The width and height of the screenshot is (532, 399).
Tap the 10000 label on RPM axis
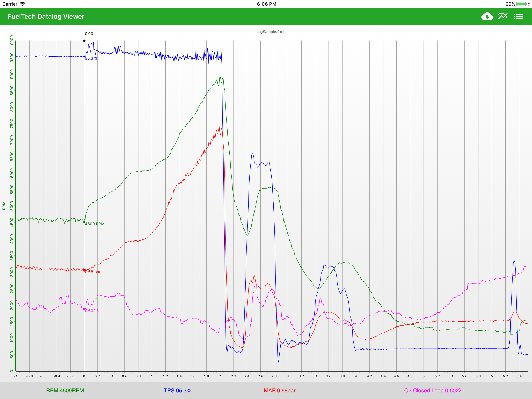pos(12,41)
